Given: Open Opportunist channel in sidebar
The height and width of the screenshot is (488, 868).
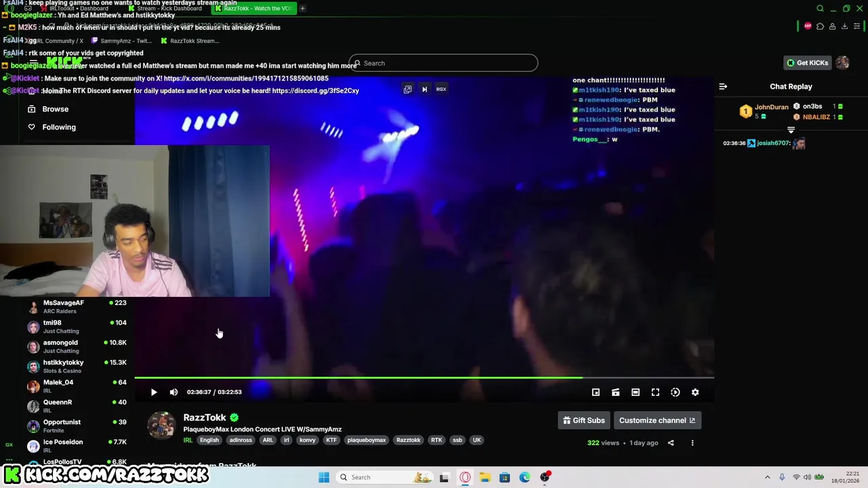Looking at the screenshot, I should tap(77, 426).
